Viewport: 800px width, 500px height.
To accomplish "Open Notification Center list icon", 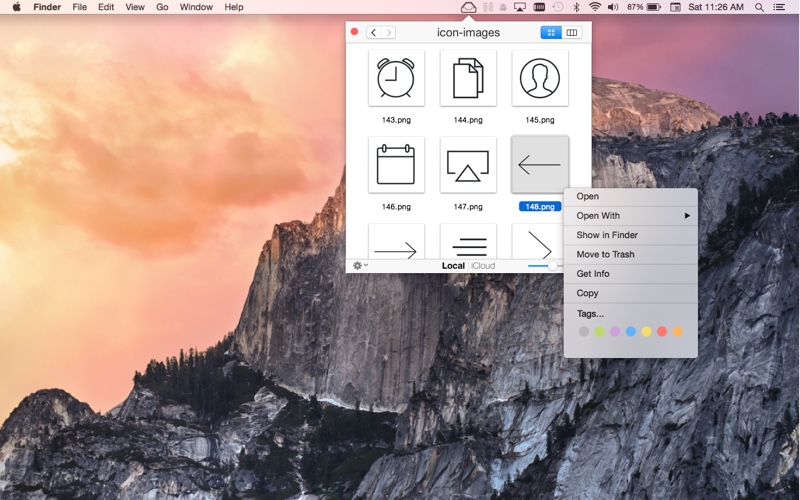I will (x=779, y=7).
